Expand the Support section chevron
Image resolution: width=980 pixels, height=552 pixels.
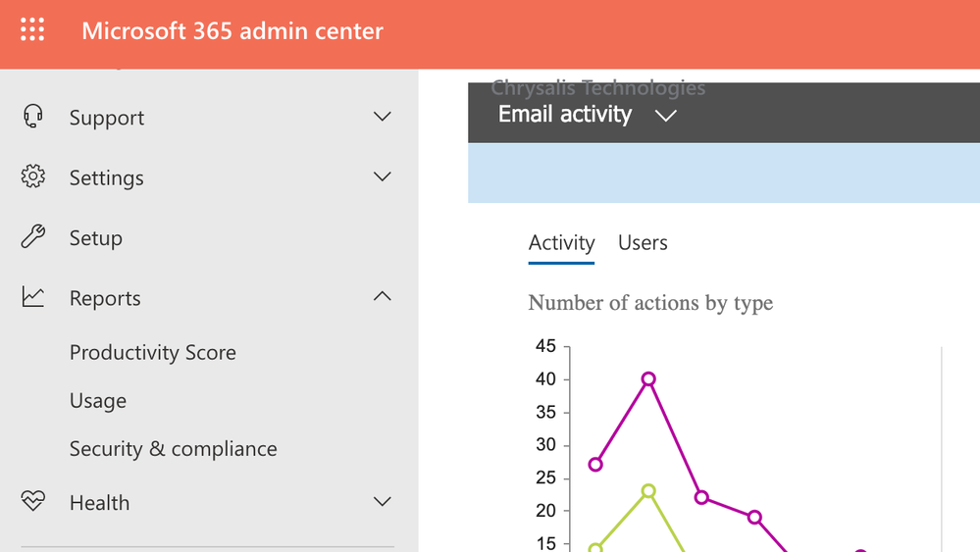[x=383, y=118]
